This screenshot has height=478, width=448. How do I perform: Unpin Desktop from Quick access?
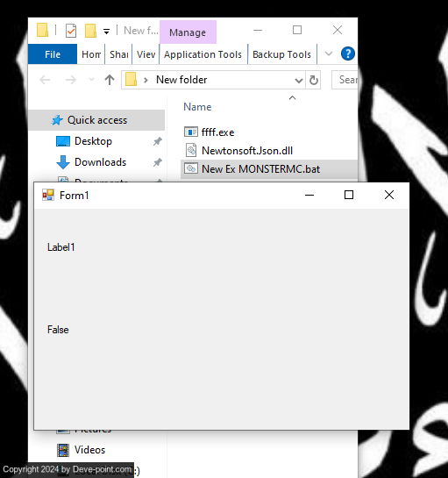[157, 141]
